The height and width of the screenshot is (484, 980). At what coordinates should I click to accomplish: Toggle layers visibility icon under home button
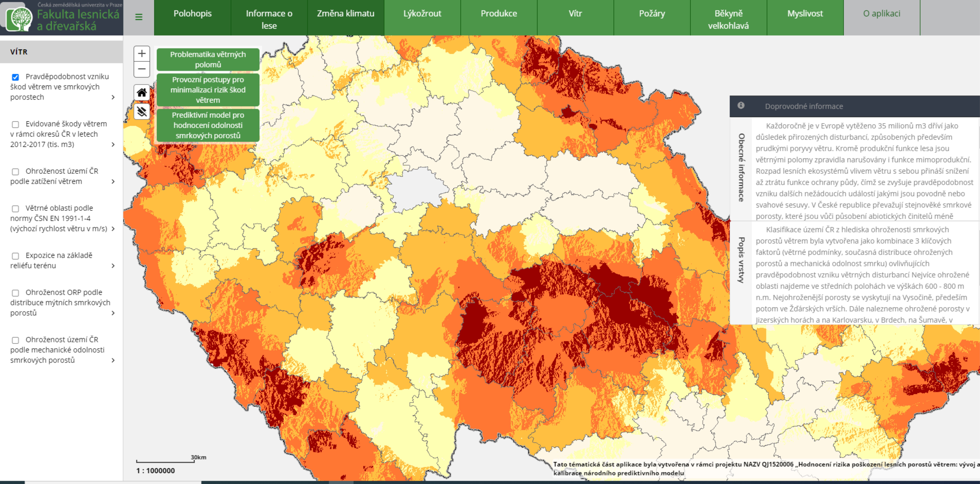coord(142,112)
